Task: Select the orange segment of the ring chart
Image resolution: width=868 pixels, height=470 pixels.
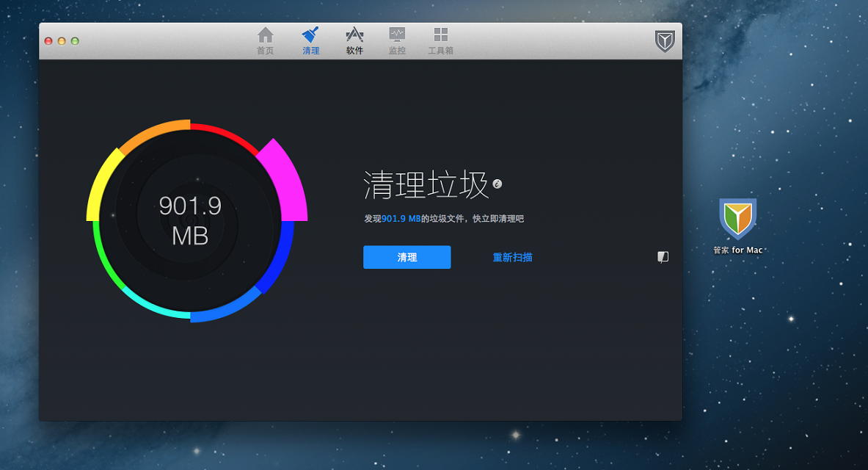Action: pos(152,133)
